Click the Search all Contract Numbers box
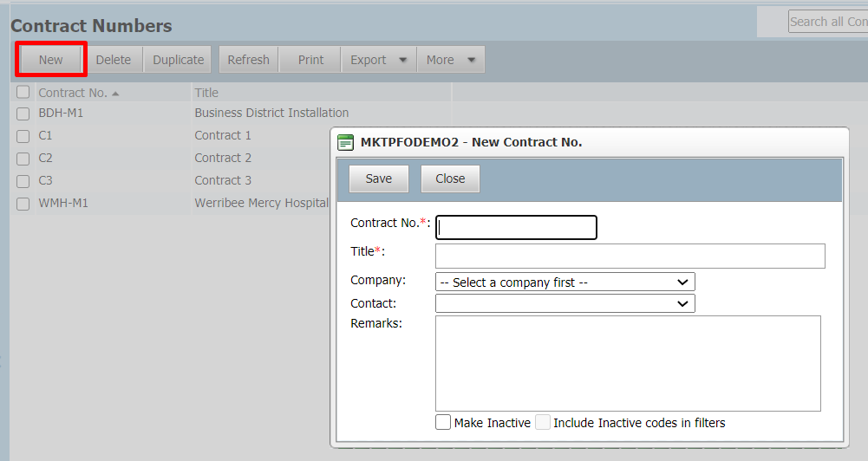 828,22
